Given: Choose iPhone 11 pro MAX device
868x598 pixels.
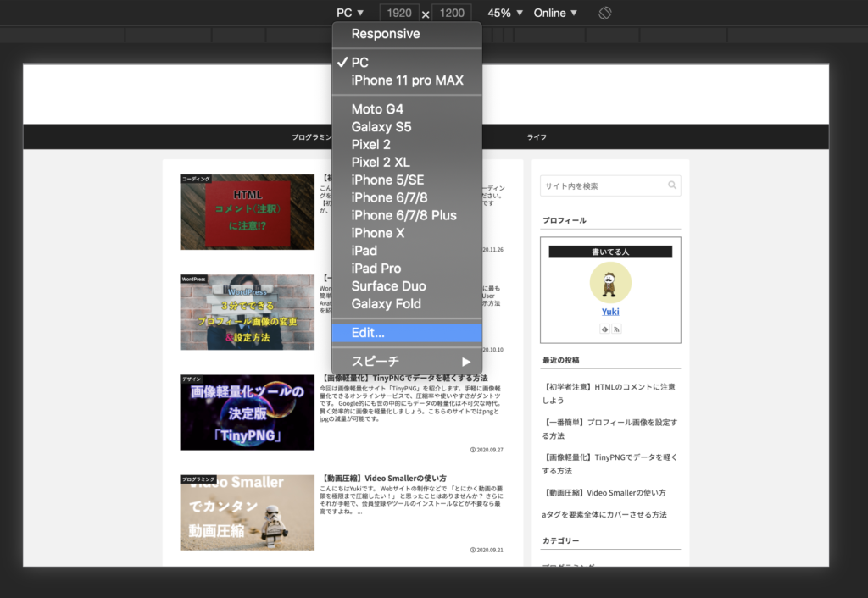Looking at the screenshot, I should pyautogui.click(x=407, y=80).
